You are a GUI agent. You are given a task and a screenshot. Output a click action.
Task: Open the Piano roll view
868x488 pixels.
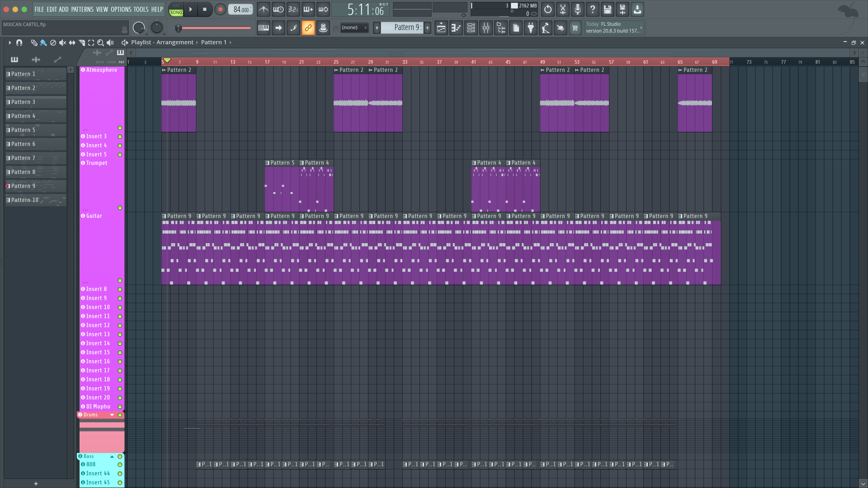click(x=456, y=28)
